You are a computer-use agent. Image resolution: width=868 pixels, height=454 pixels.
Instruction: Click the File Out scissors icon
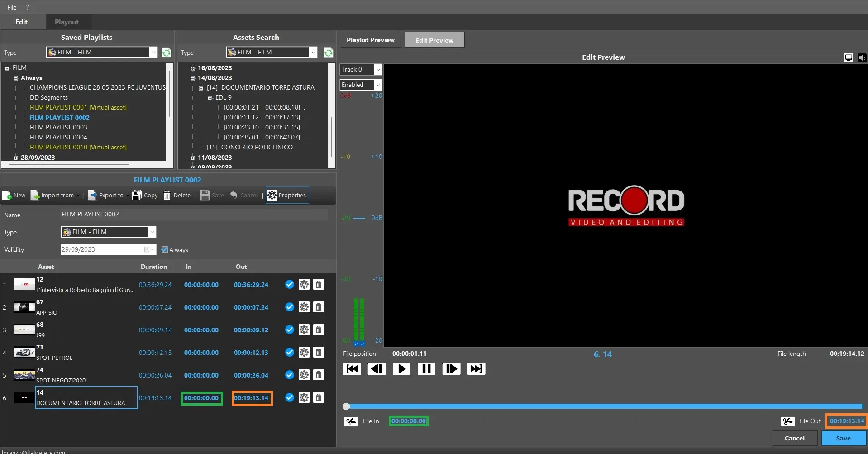(x=787, y=421)
